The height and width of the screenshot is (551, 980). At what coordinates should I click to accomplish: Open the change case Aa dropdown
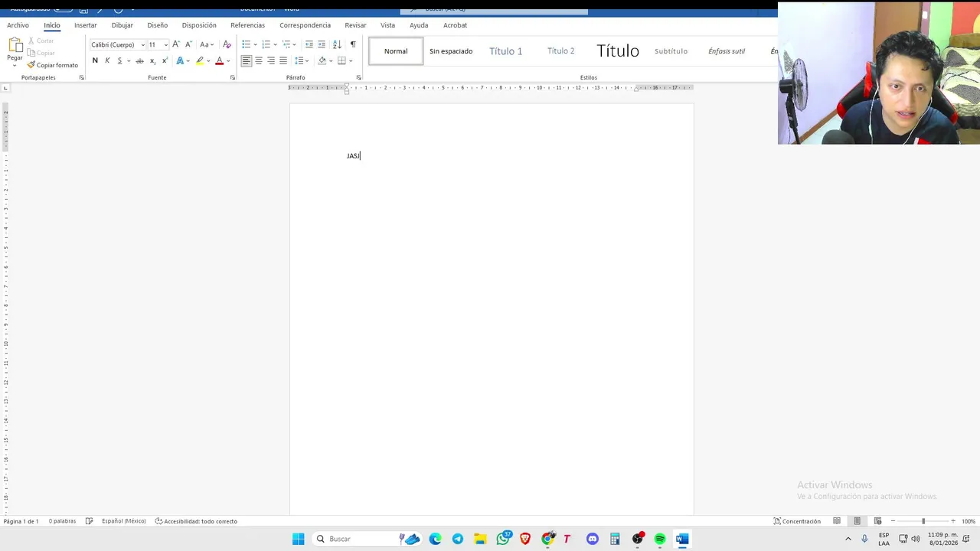(x=207, y=44)
